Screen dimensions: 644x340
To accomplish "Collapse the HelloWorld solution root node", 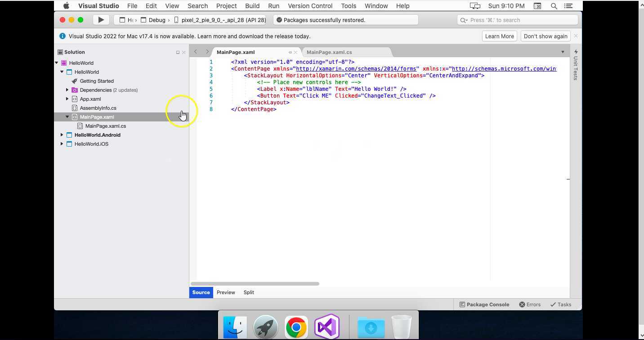I will [57, 63].
